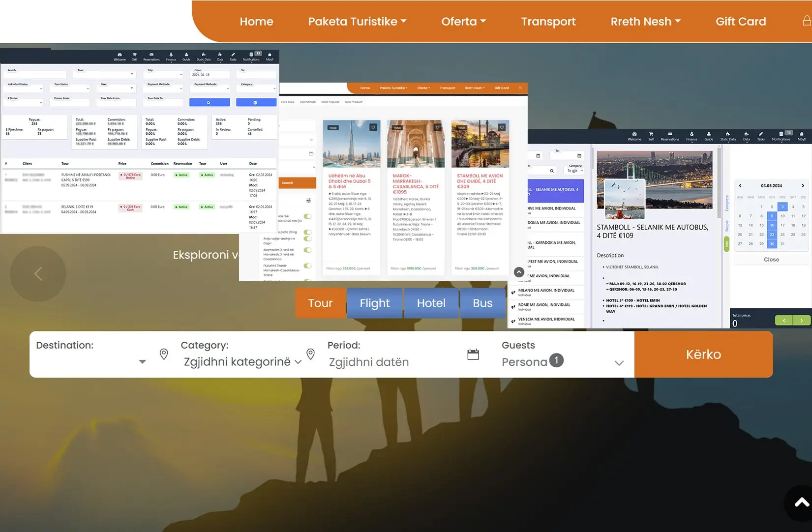Click orange Search button in tour listing screenshot

298,183
